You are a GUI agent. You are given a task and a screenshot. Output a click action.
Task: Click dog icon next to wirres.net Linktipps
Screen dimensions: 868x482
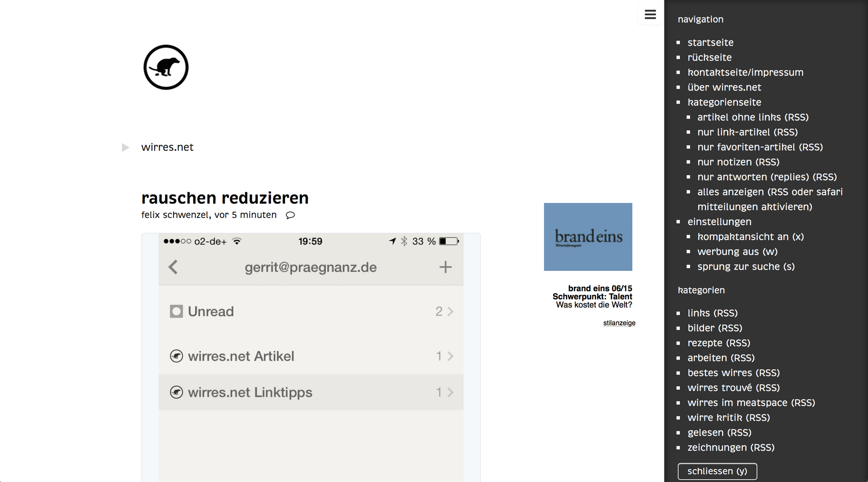176,392
